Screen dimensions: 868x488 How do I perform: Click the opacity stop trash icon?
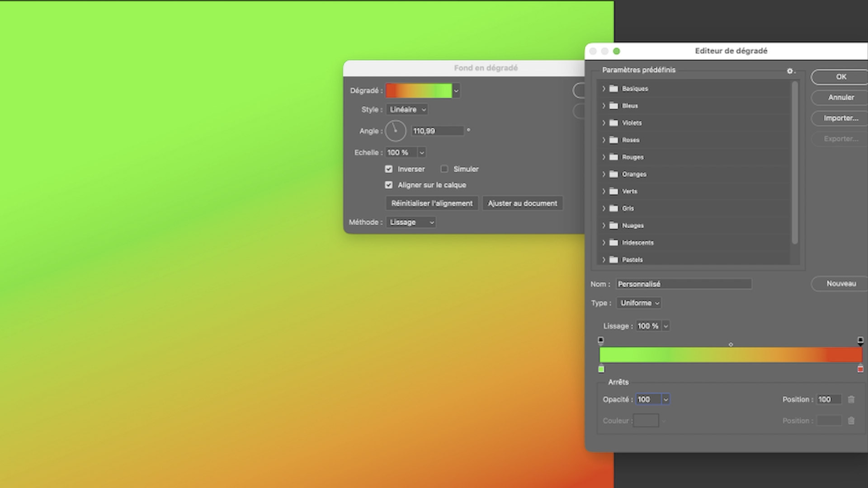[x=851, y=399]
